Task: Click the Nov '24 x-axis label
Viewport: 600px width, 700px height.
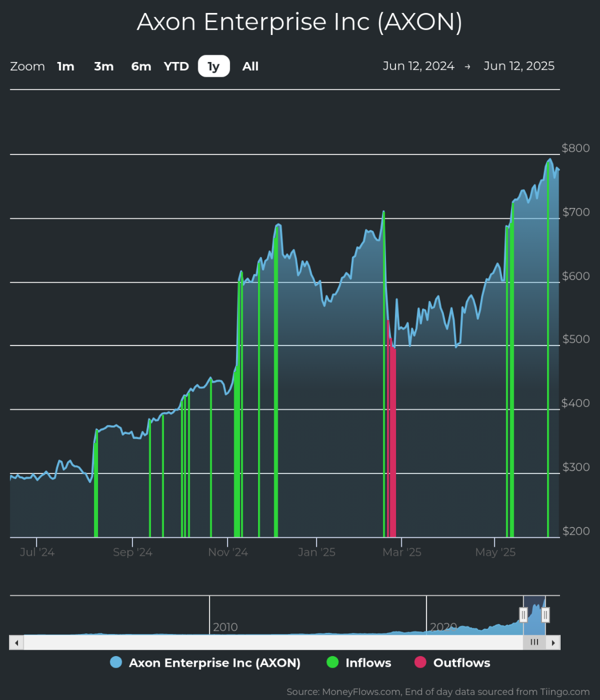Action: 228,552
